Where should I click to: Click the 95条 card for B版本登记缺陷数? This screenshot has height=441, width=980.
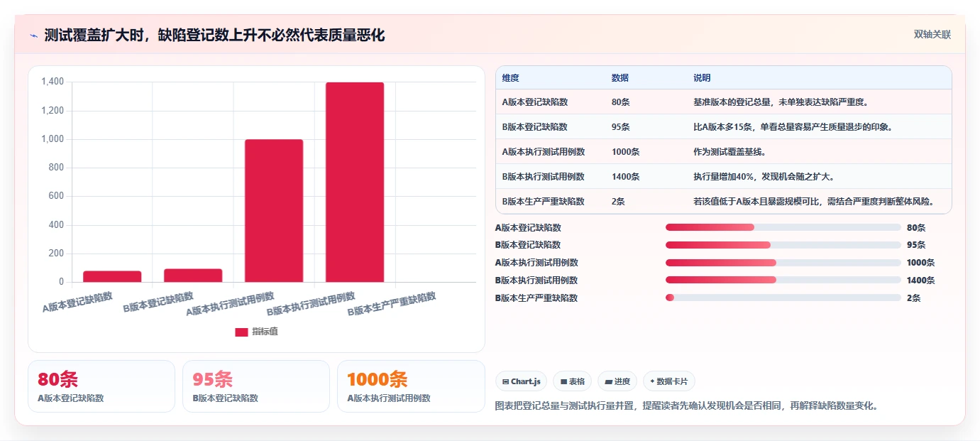[256, 386]
